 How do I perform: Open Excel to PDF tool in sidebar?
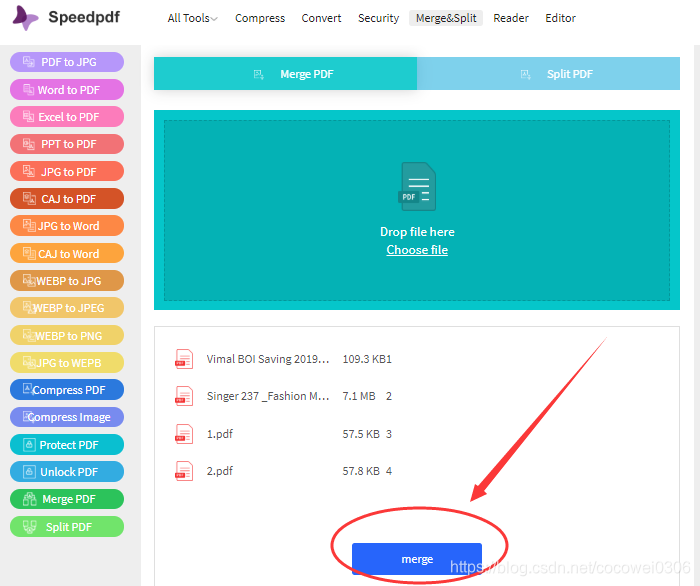[67, 117]
